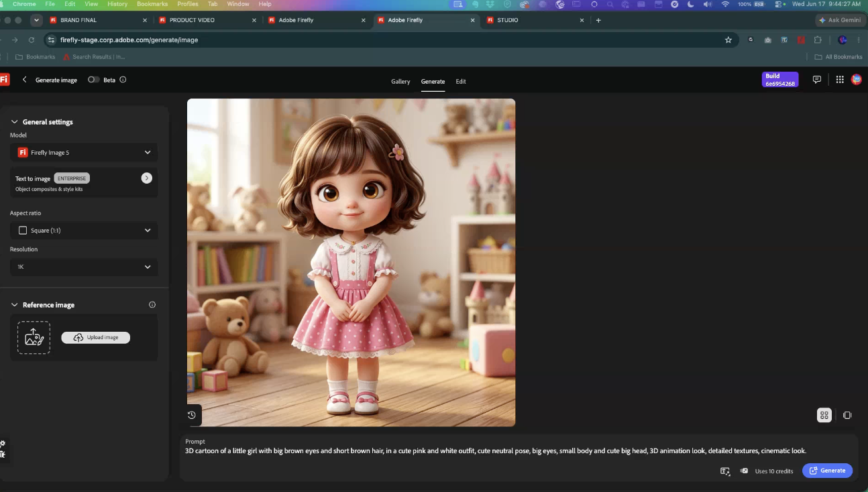Click the bug report icon at left edge
This screenshot has height=492, width=868.
click(3, 454)
